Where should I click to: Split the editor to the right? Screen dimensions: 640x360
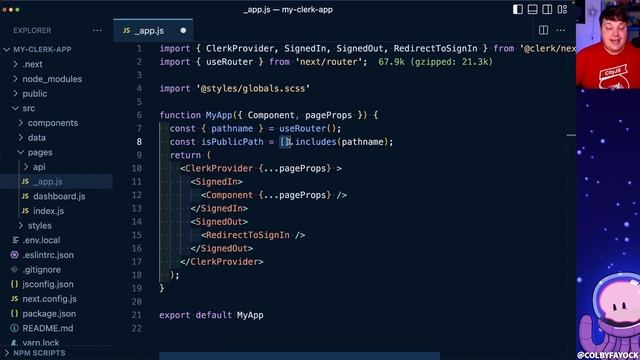543,30
